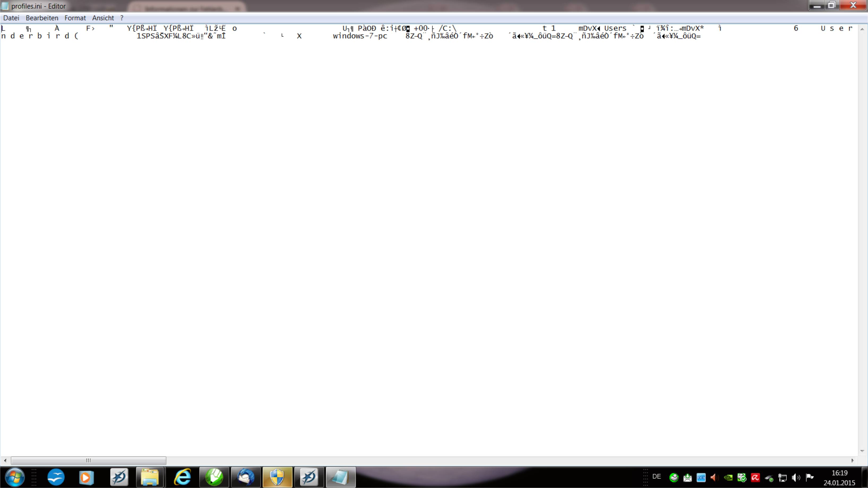Launch OpenOffice from the taskbar
The height and width of the screenshot is (488, 868).
(56, 477)
